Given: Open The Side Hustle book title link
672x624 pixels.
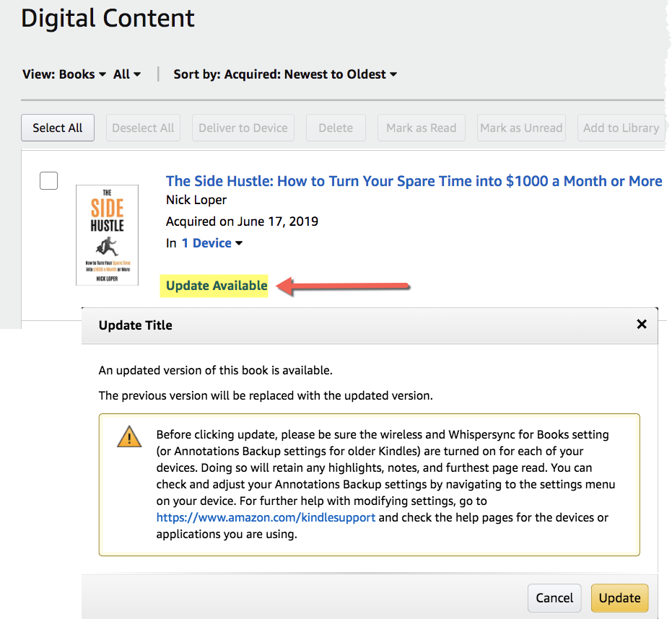Looking at the screenshot, I should click(x=414, y=181).
